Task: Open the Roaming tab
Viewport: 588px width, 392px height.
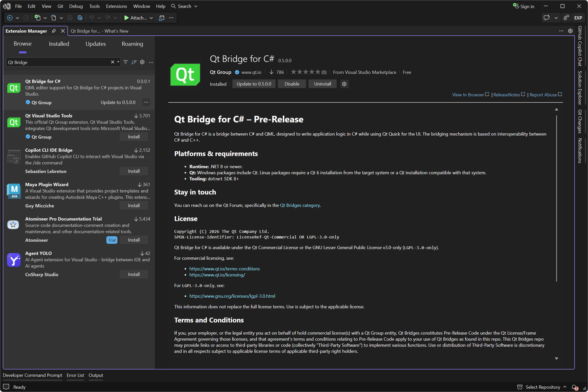Action: (132, 44)
